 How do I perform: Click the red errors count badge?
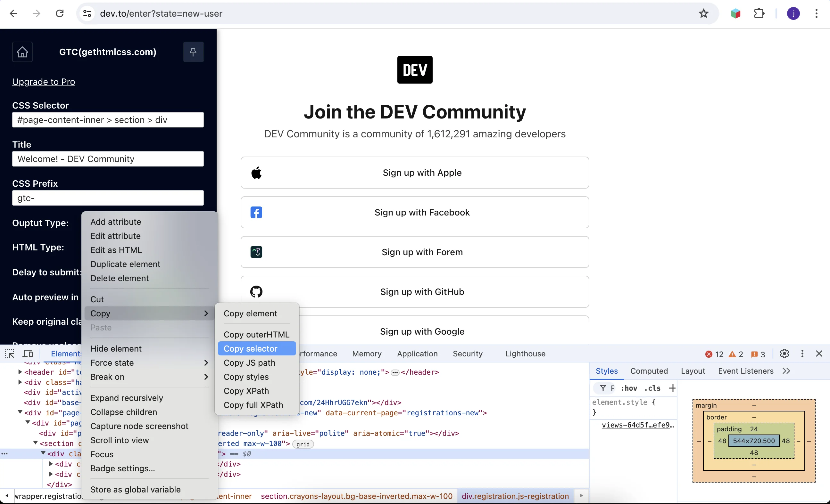pyautogui.click(x=714, y=354)
